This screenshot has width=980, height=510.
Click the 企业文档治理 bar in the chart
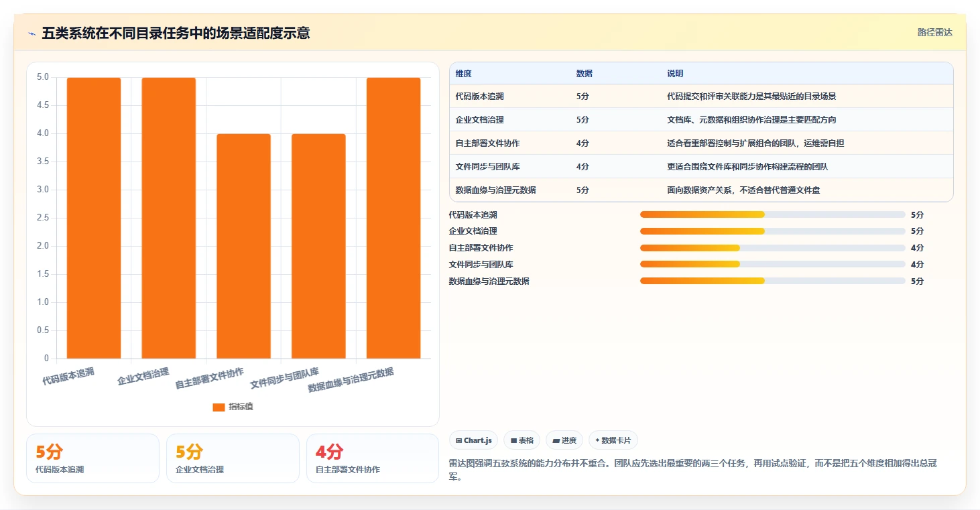point(169,218)
